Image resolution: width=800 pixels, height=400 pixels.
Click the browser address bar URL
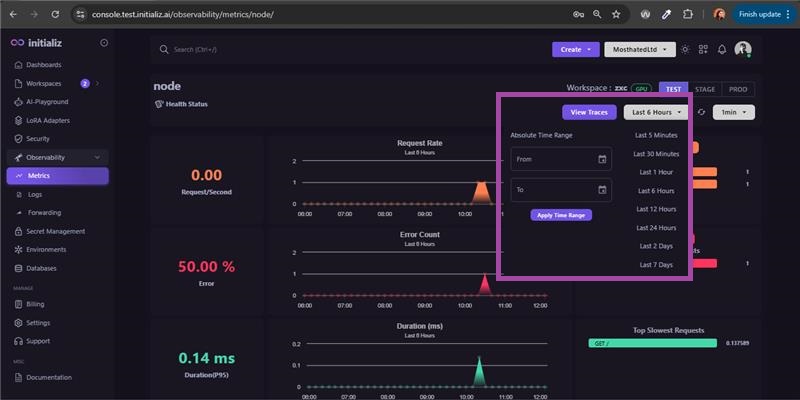(183, 14)
